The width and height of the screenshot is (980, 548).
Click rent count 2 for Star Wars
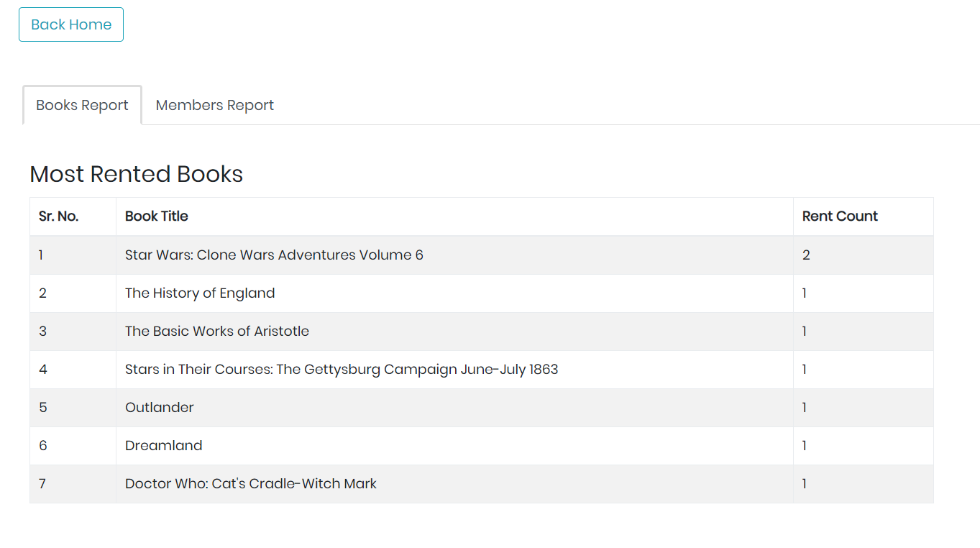point(806,255)
